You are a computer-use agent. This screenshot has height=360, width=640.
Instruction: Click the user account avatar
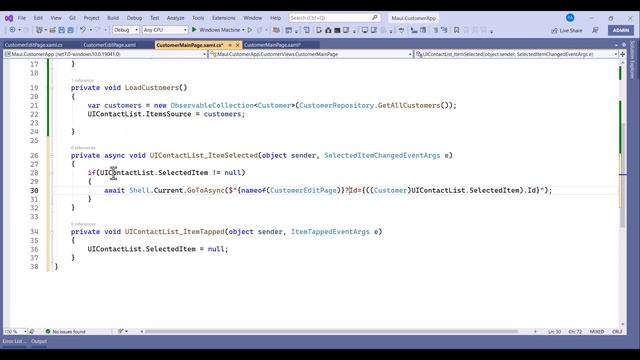tap(570, 18)
